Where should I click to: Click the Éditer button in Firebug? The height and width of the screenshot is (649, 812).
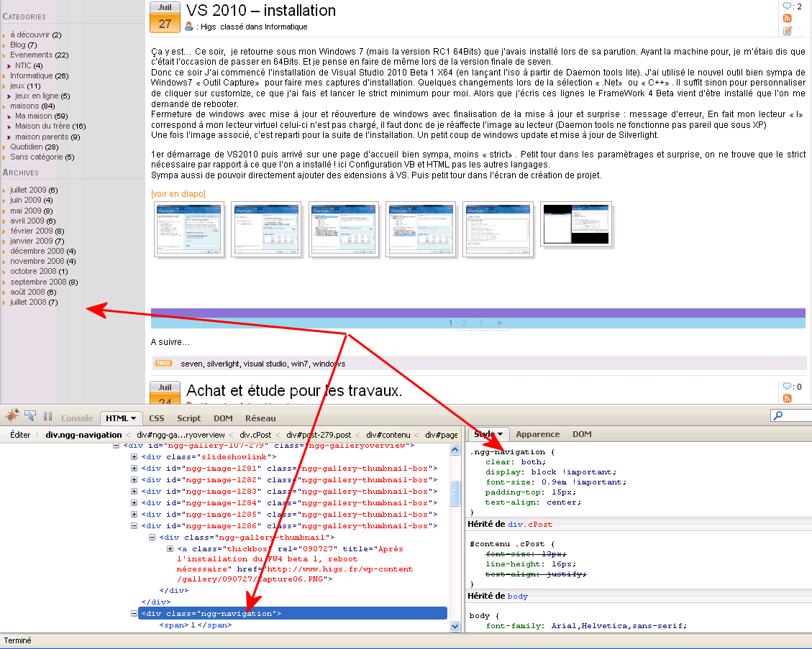(20, 435)
